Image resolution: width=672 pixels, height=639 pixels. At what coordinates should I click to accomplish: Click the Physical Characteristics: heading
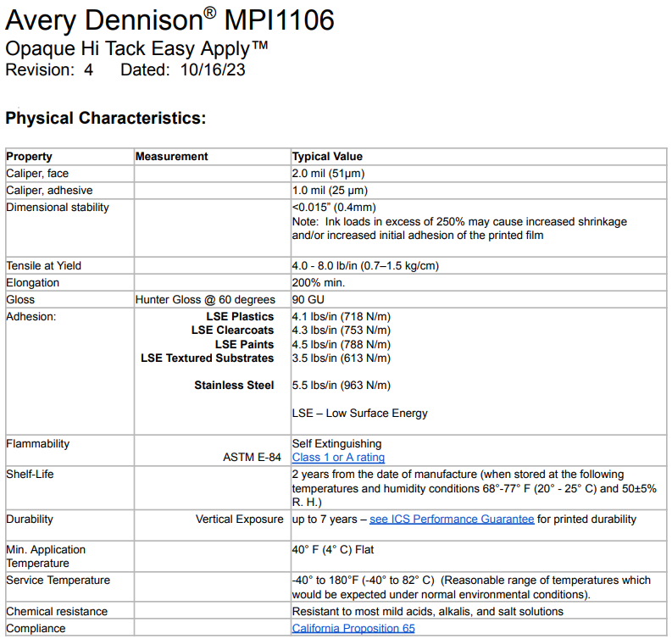pos(106,118)
